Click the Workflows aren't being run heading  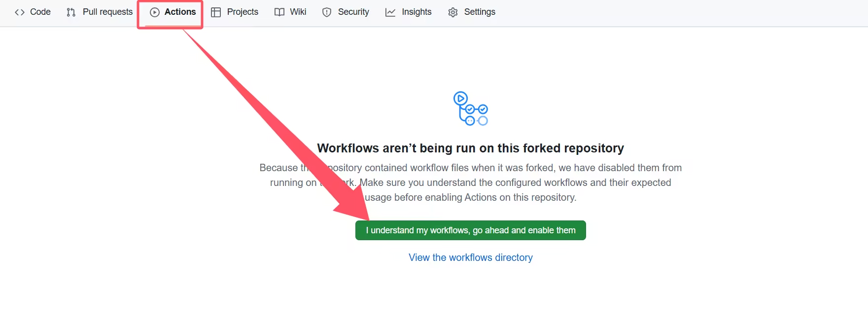click(x=470, y=148)
